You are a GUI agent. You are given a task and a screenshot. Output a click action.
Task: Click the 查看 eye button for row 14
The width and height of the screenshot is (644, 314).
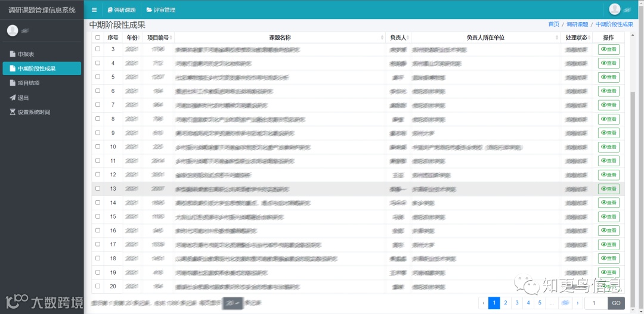(609, 203)
